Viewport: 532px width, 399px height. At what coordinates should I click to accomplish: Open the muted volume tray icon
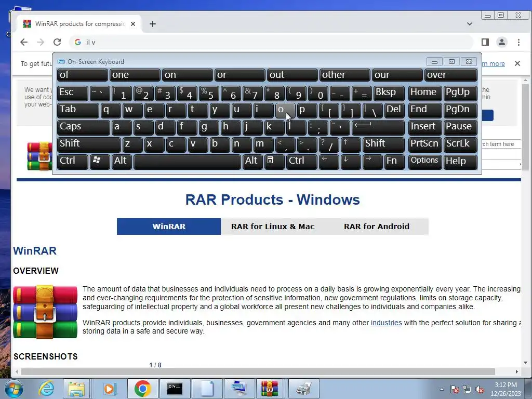(x=480, y=390)
